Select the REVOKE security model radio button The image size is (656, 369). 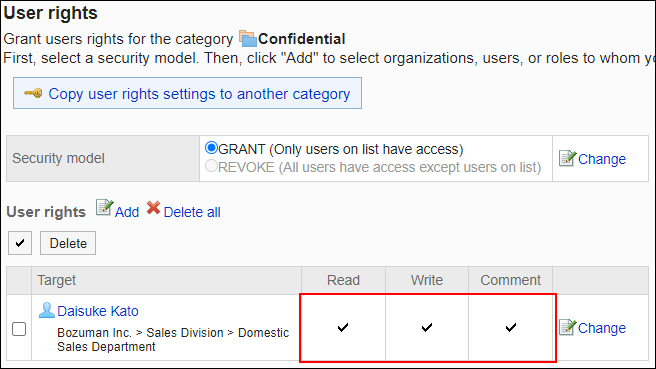211,166
